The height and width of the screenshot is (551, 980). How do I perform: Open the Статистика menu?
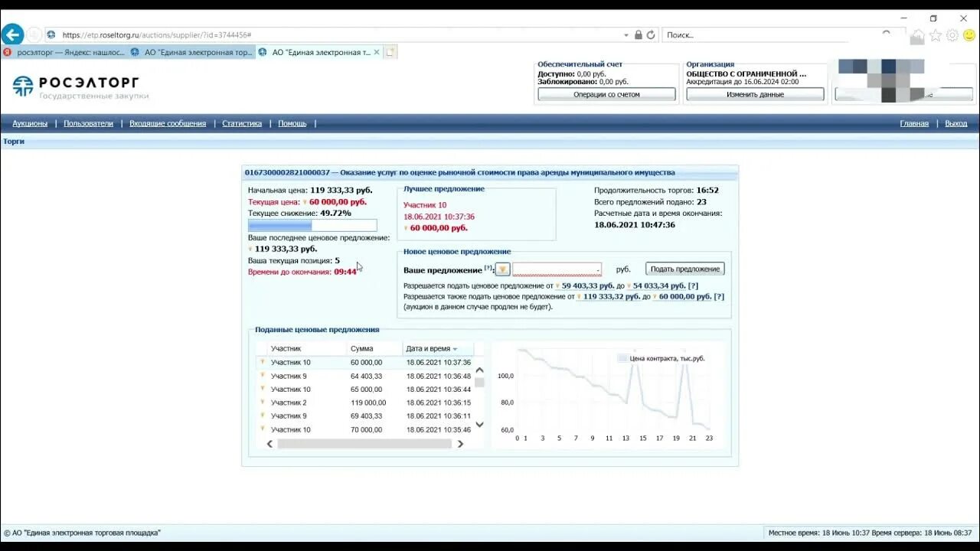[x=242, y=123]
